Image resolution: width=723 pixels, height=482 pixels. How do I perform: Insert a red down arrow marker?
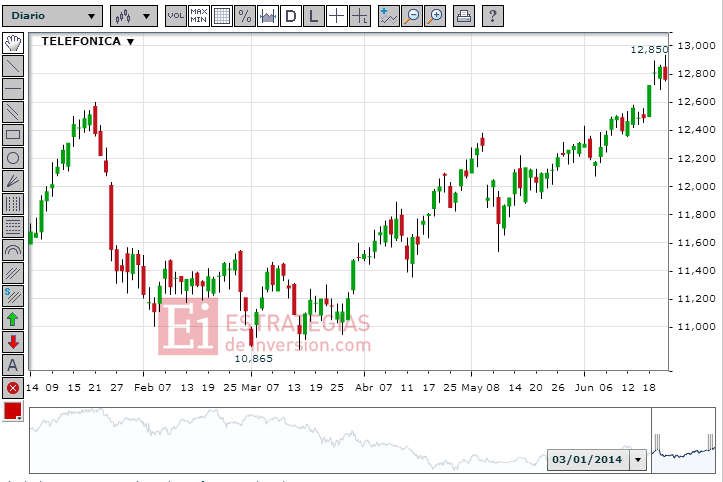click(13, 342)
